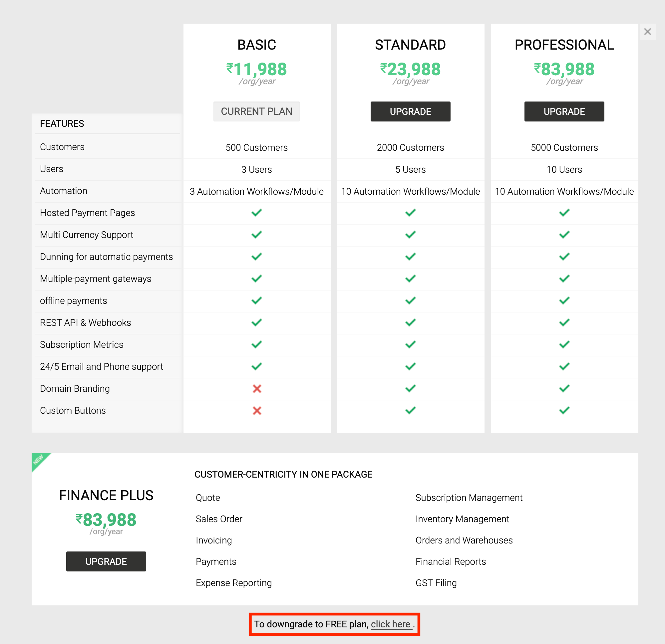This screenshot has width=665, height=644.
Task: Click the 'click here' downgrade link
Action: (x=391, y=624)
